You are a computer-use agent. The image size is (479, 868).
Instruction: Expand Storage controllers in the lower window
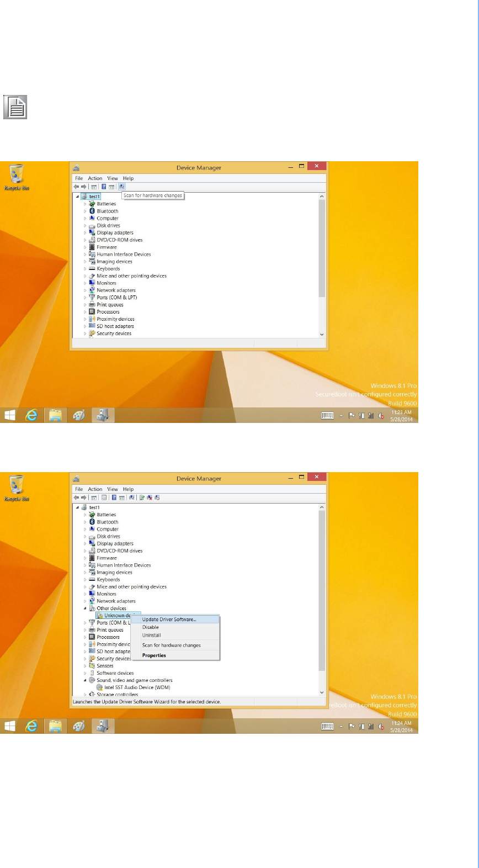[x=85, y=695]
